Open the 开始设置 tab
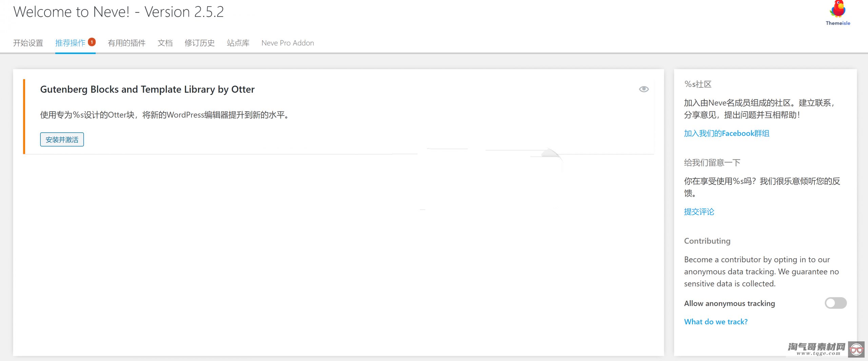The height and width of the screenshot is (361, 868). [28, 43]
